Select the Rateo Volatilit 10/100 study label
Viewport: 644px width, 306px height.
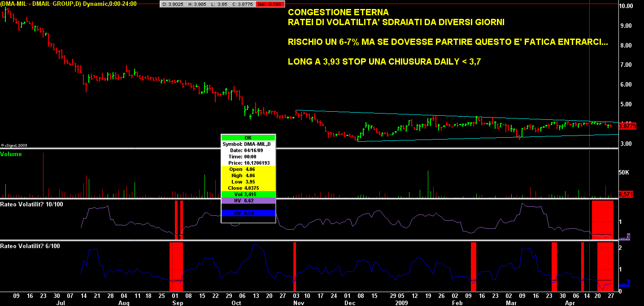pyautogui.click(x=30, y=204)
